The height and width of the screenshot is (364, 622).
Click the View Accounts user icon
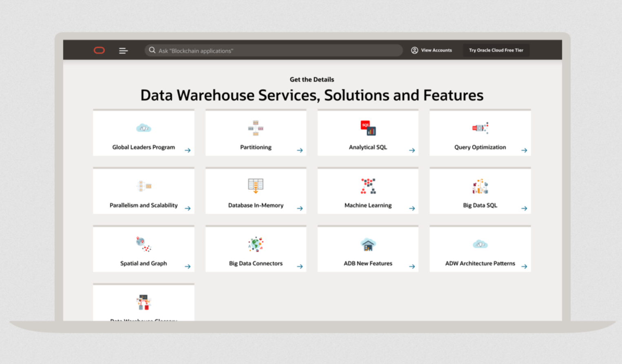pyautogui.click(x=415, y=50)
